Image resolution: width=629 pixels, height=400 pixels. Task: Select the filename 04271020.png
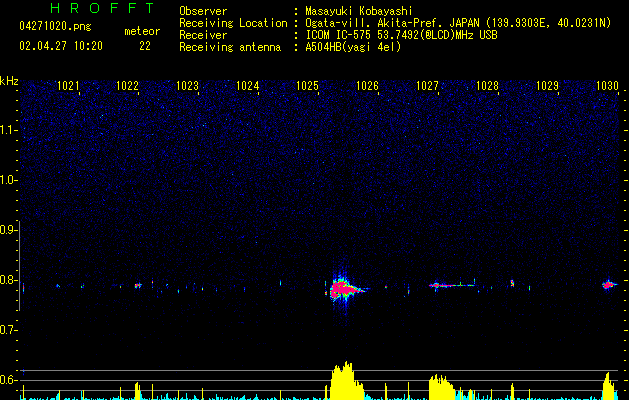point(55,26)
